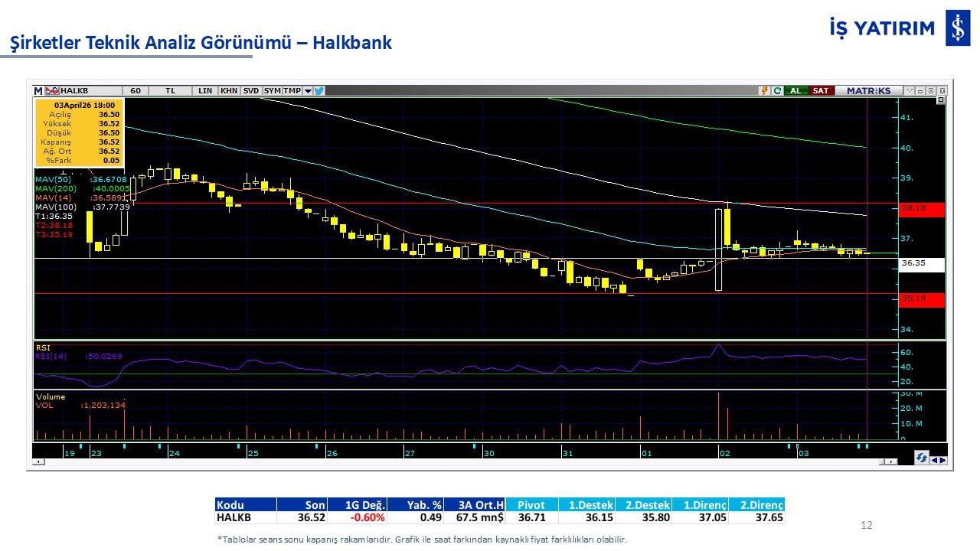Toggle the SVD option in toolbar
Viewport: 980px width, 551px height.
tap(250, 90)
